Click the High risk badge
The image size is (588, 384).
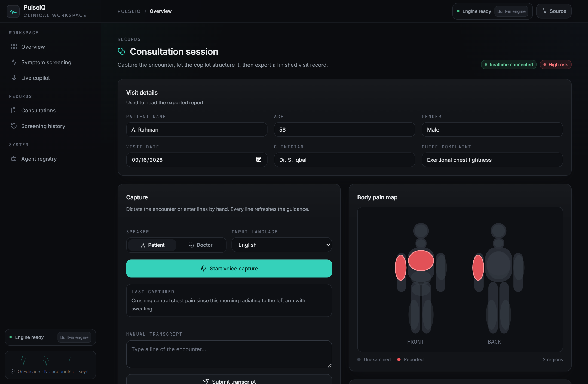[x=555, y=65]
